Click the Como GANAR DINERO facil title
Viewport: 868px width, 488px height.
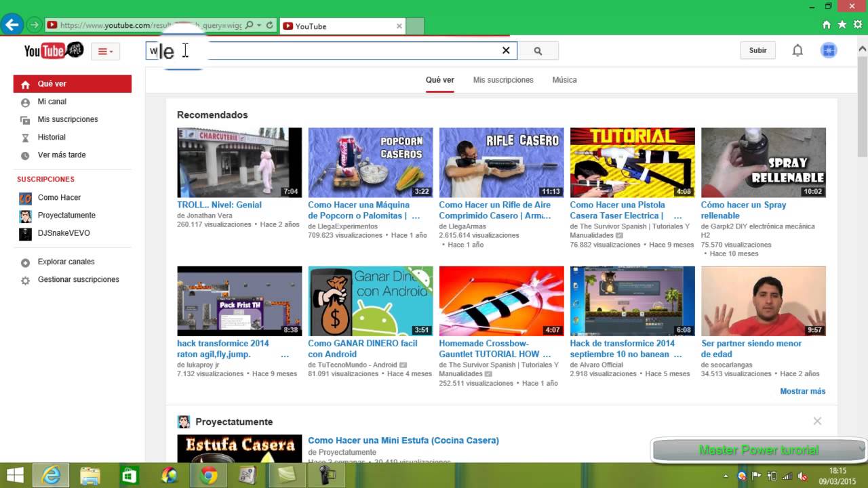(363, 348)
